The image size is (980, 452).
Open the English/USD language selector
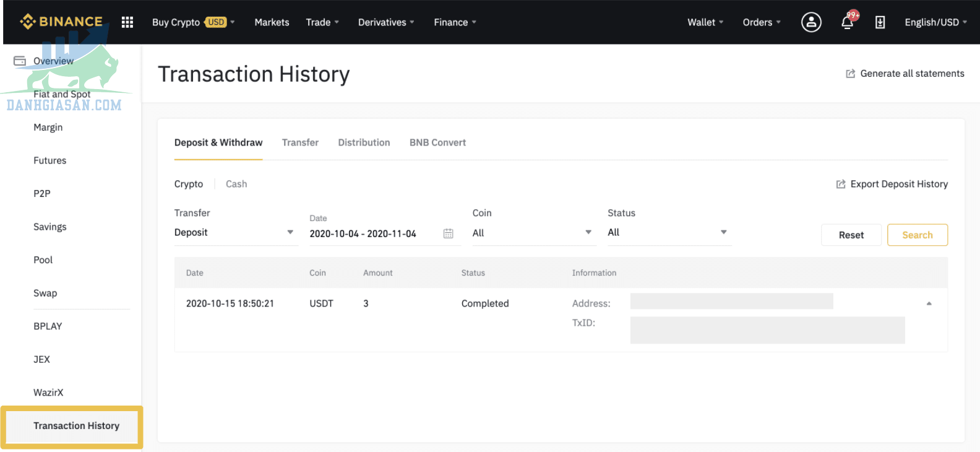point(935,22)
